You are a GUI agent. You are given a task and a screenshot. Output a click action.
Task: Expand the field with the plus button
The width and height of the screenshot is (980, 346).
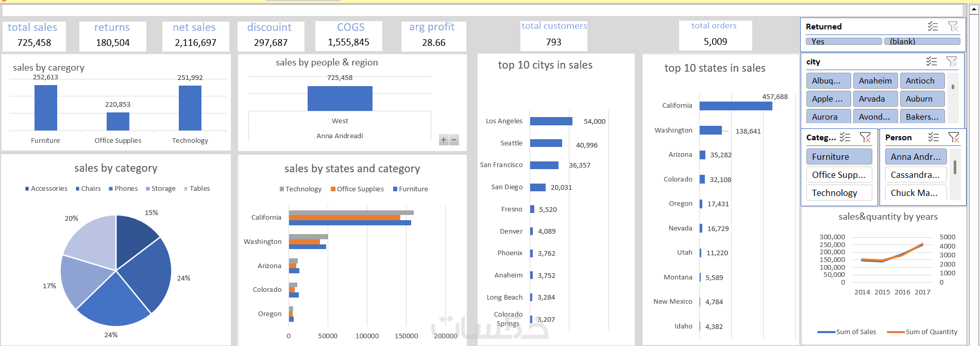tap(444, 140)
